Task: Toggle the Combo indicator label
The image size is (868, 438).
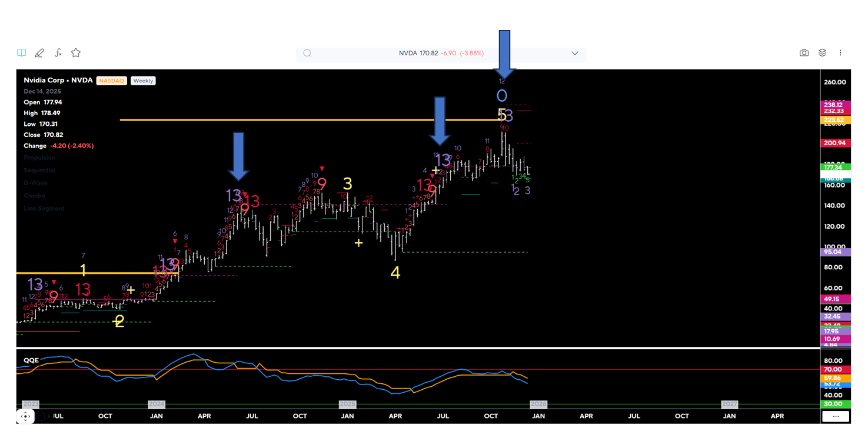Action: (x=34, y=196)
